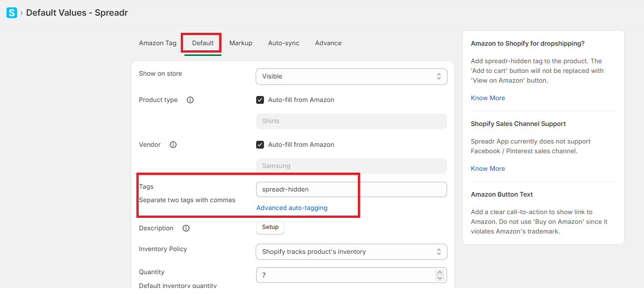The image size is (644, 294).
Task: Click the Default Values - Spreadr page title
Action: click(77, 12)
